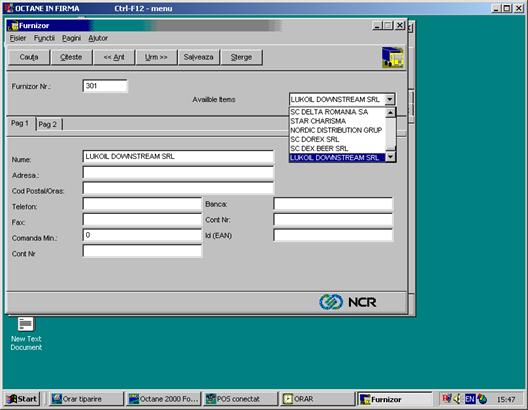
Task: Click the Banca input field
Action: [x=333, y=204]
